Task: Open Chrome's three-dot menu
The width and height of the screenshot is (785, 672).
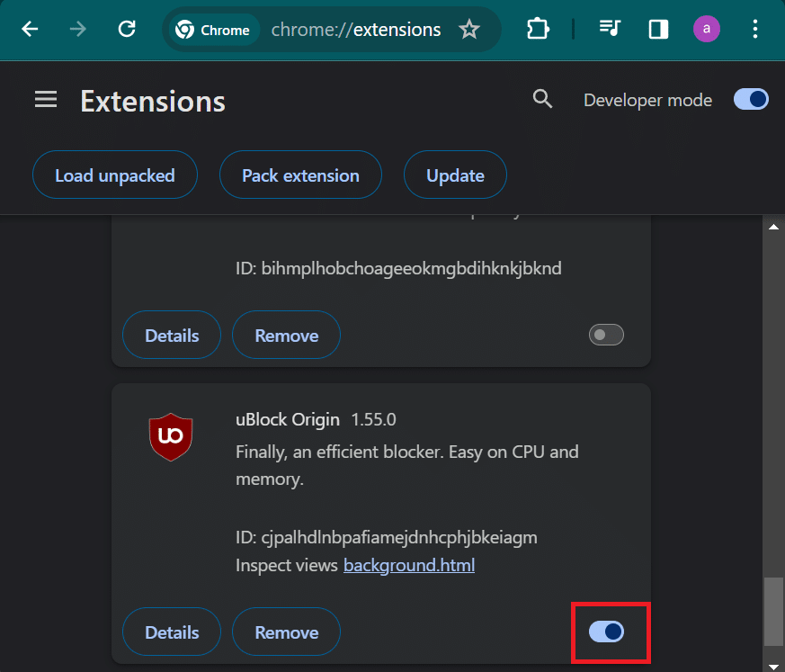Action: [755, 29]
